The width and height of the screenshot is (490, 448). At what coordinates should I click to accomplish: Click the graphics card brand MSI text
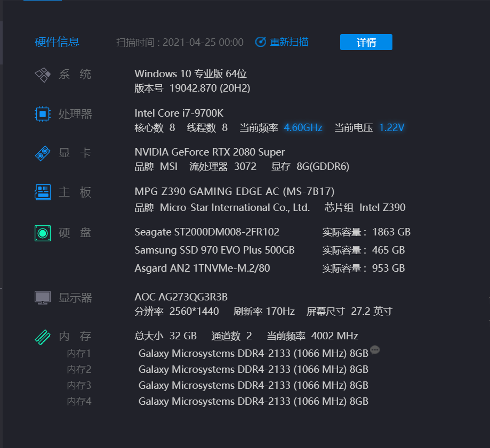[x=168, y=167]
